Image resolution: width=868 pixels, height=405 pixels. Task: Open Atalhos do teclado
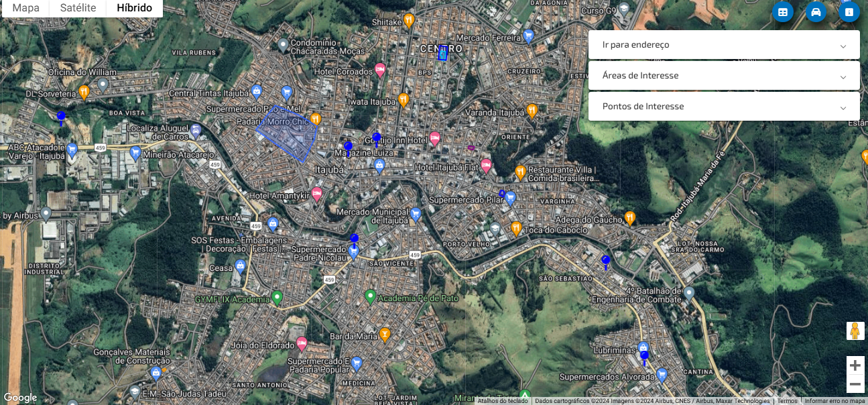click(x=503, y=401)
